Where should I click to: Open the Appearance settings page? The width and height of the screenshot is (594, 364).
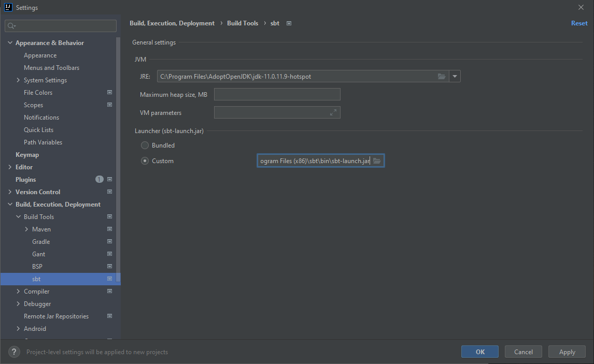[x=40, y=55]
